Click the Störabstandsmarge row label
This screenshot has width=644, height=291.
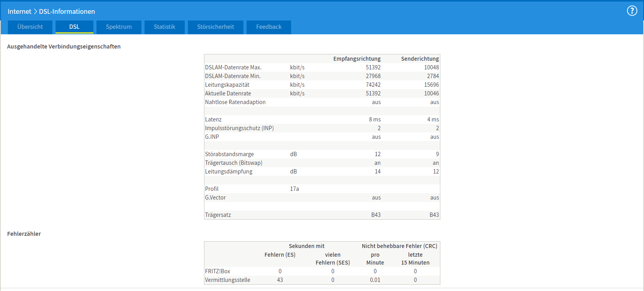point(229,154)
